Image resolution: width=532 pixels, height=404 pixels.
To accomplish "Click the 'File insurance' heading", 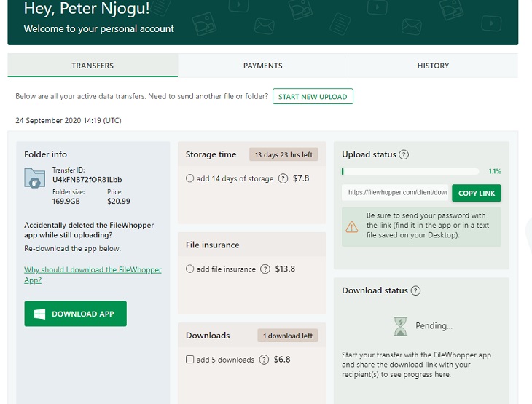I will [x=212, y=245].
